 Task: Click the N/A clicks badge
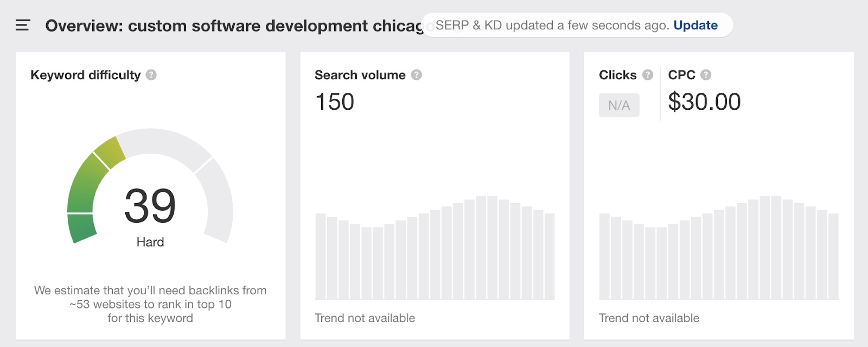pyautogui.click(x=619, y=105)
